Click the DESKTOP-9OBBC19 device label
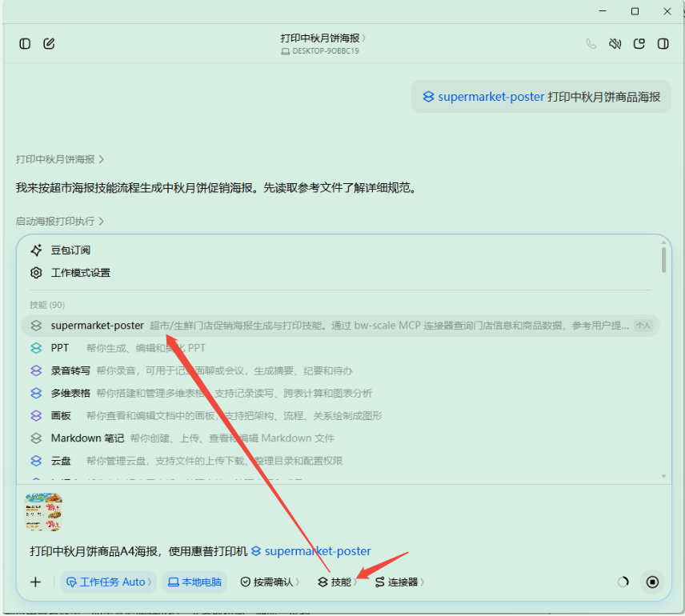Image resolution: width=685 pixels, height=616 pixels. [x=320, y=51]
